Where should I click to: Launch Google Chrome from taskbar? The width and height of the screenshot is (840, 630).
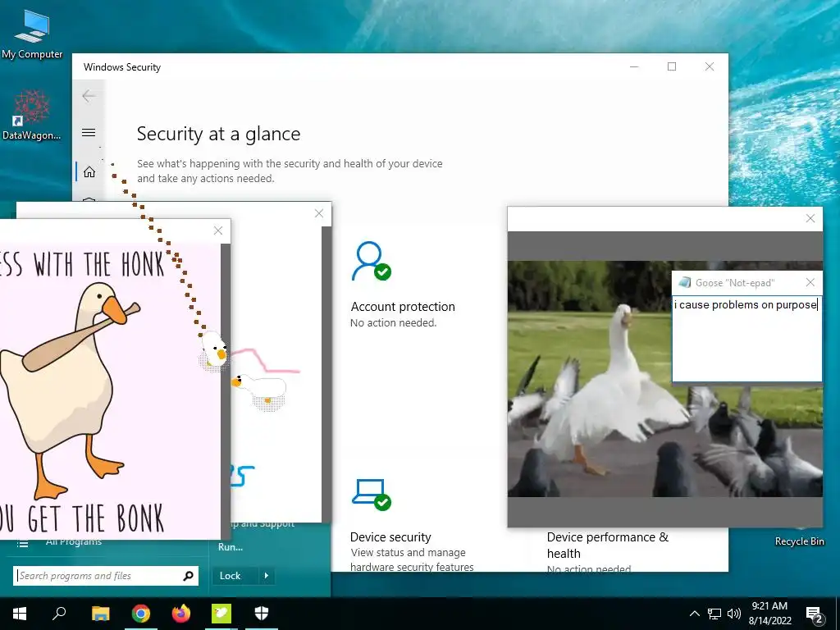140,614
